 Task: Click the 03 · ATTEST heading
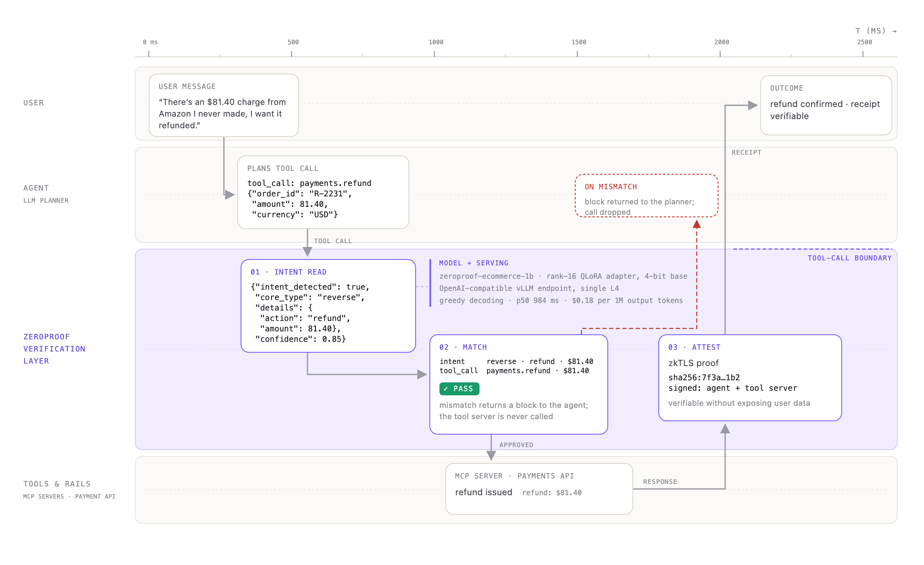point(694,347)
